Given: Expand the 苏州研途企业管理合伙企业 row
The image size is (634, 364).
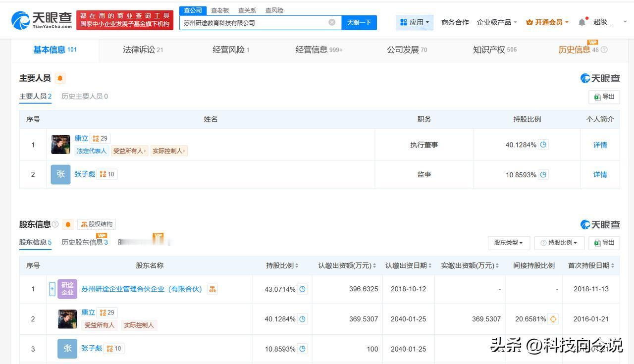Looking at the screenshot, I should click(52, 289).
